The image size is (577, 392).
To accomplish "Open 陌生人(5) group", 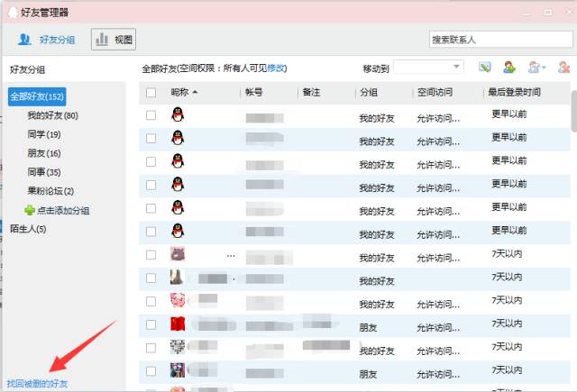I will click(x=28, y=229).
